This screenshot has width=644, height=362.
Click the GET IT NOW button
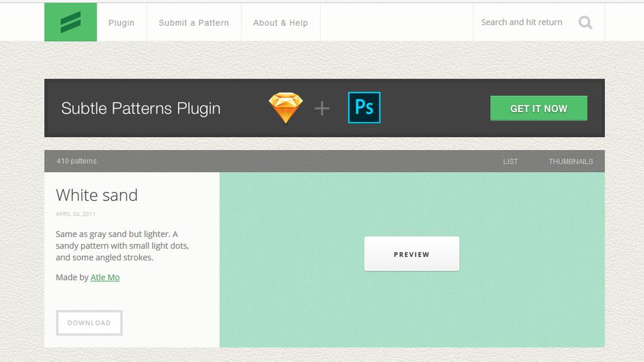click(x=538, y=108)
